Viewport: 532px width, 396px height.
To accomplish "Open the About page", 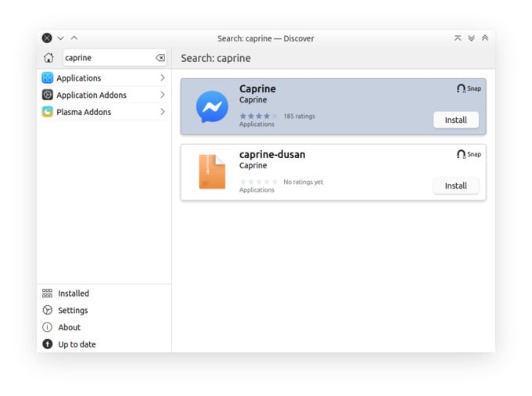I will coord(104,327).
